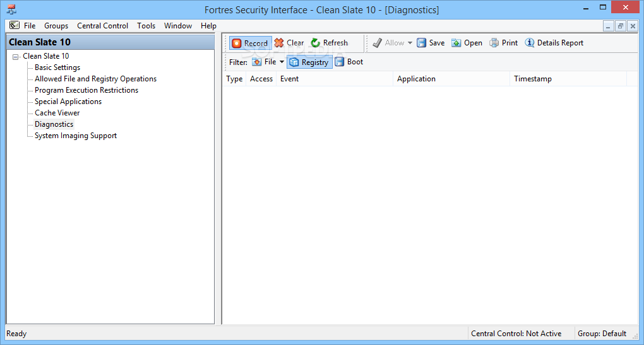This screenshot has height=345, width=644.
Task: Open the Tools menu
Action: pos(146,26)
